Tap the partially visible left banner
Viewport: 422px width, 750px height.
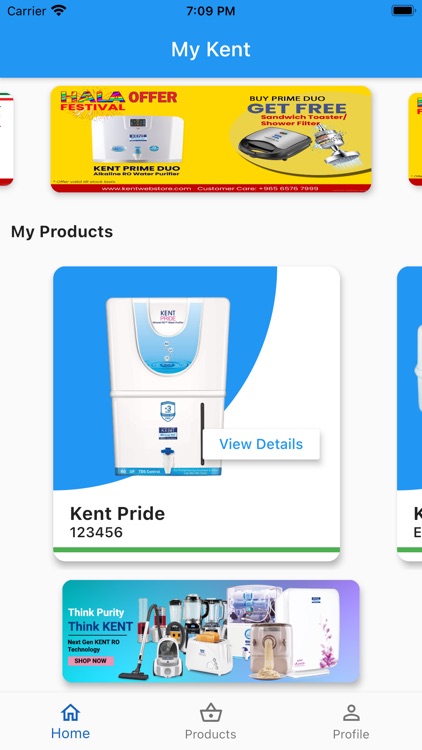[6, 139]
